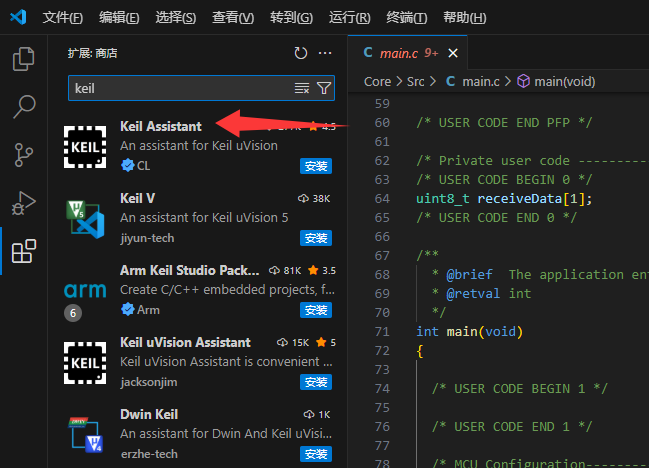Open the Arm Keil Studio Pack title

[x=190, y=270]
